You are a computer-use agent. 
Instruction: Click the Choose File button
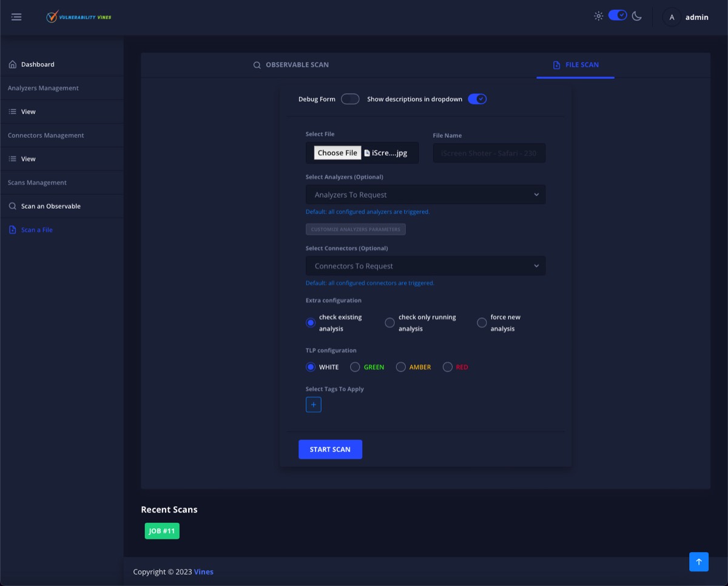point(337,153)
